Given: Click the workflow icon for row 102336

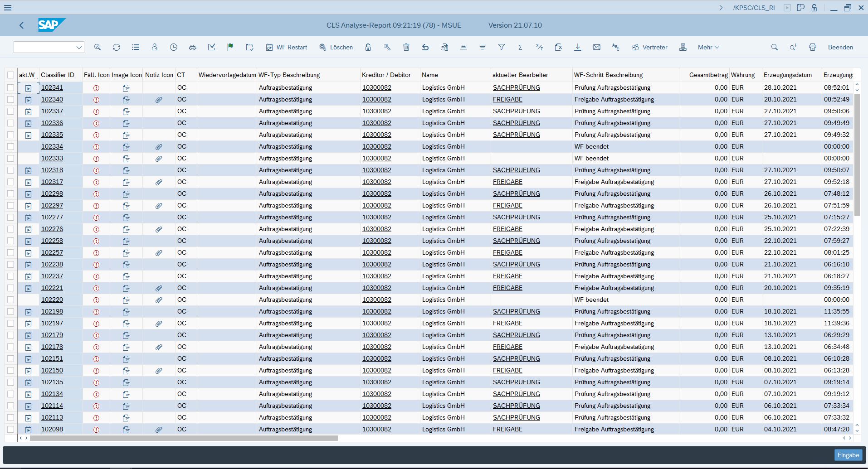Looking at the screenshot, I should [x=28, y=123].
